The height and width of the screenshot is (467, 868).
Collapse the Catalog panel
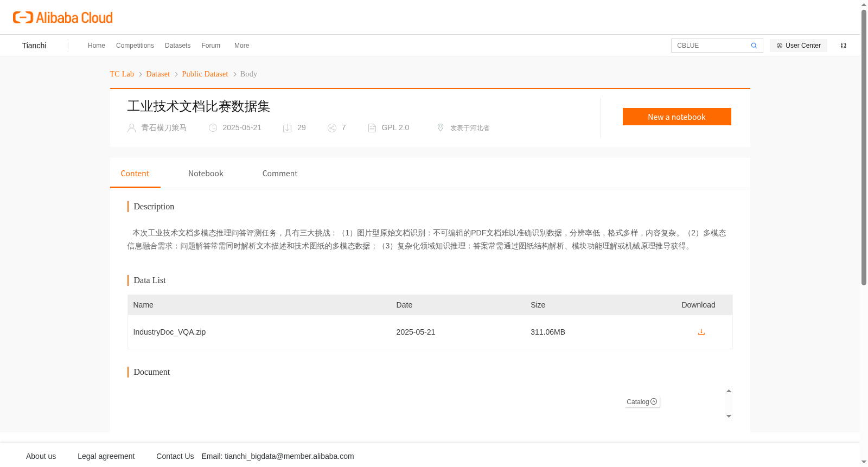coord(642,402)
